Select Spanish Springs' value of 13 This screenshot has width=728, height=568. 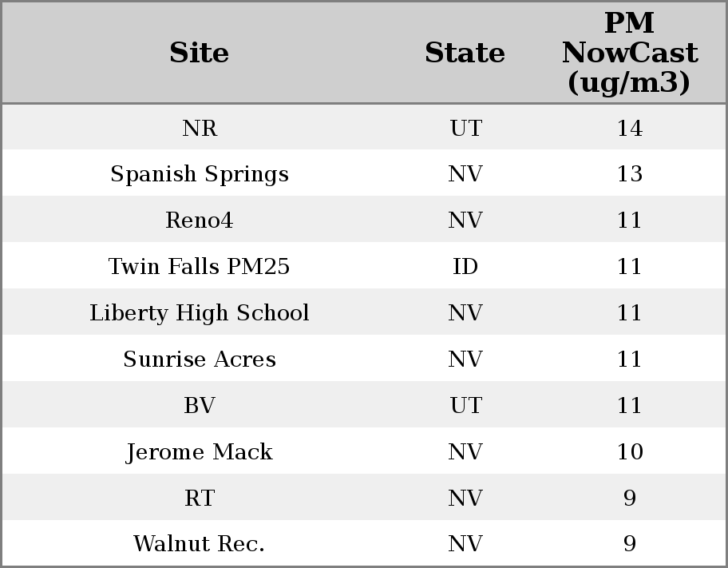tap(629, 174)
